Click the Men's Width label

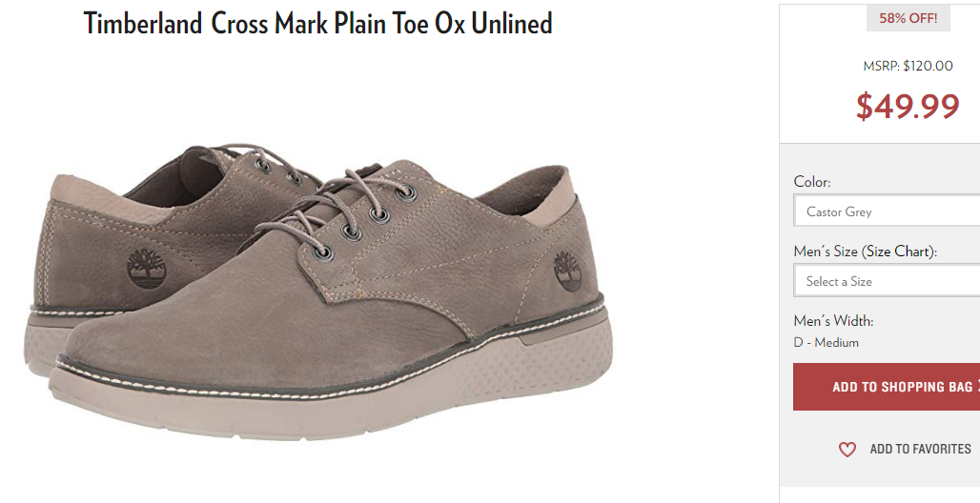click(x=833, y=321)
